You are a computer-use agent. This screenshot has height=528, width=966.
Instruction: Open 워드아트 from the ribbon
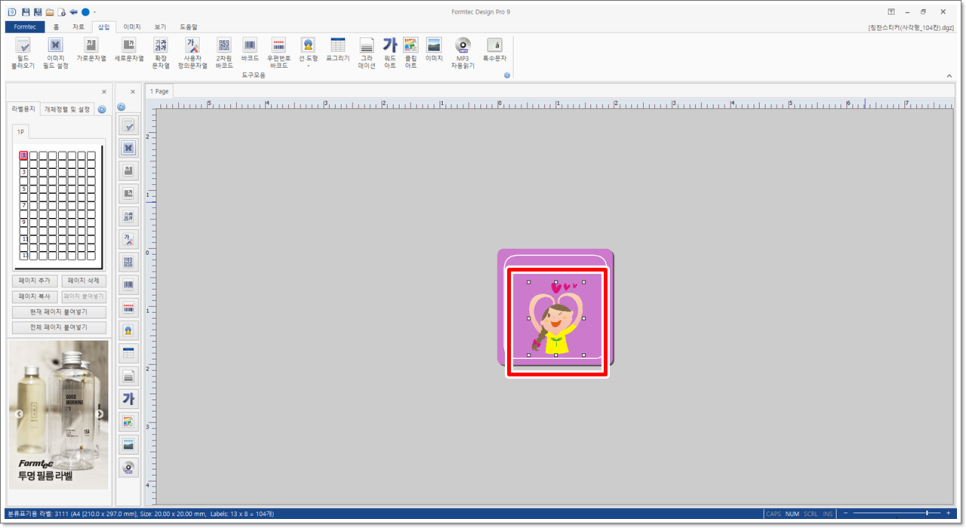[x=390, y=52]
